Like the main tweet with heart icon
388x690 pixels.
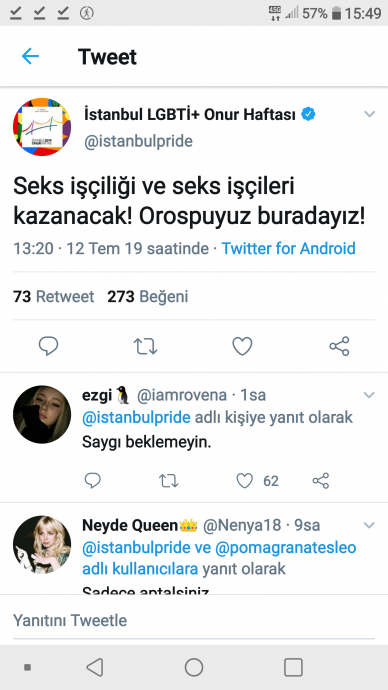coord(242,346)
